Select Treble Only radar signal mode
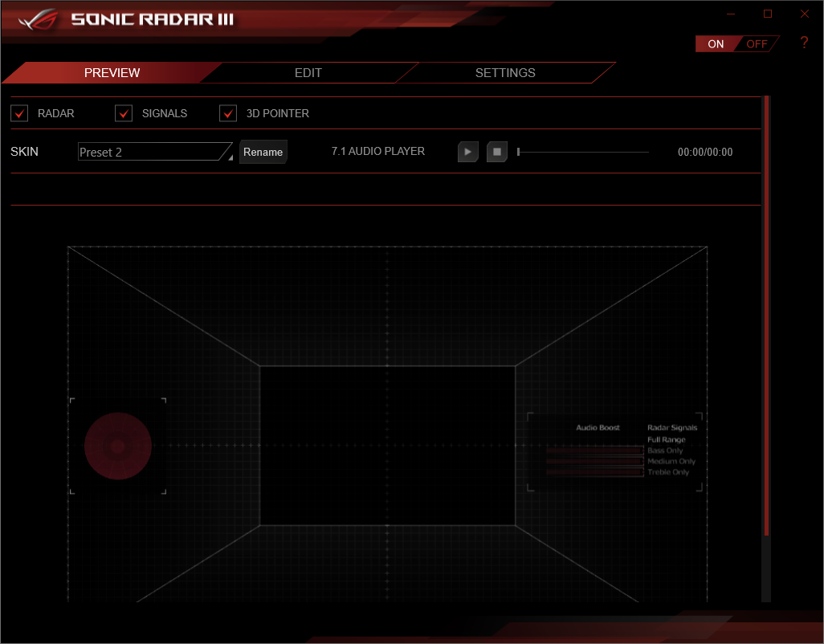This screenshot has width=824, height=644. click(x=670, y=472)
